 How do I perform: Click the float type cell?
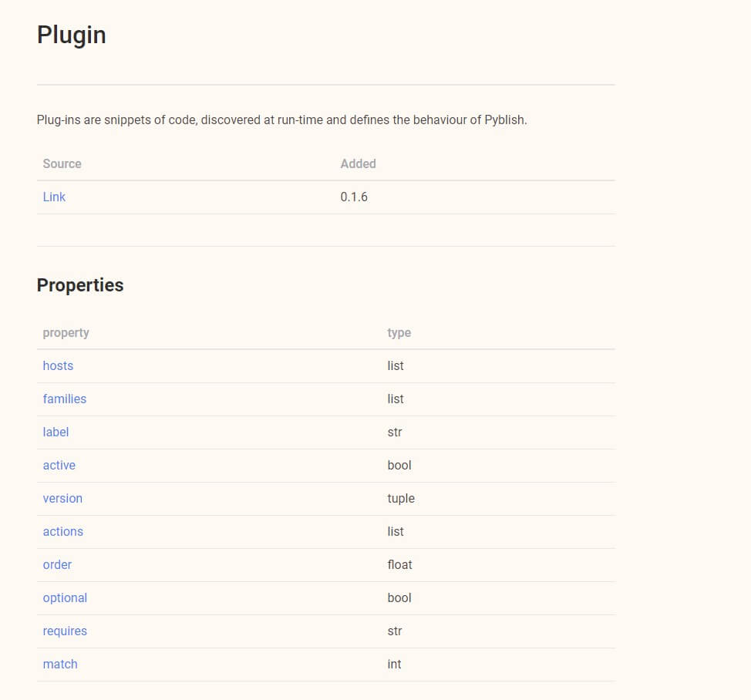pyautogui.click(x=399, y=564)
